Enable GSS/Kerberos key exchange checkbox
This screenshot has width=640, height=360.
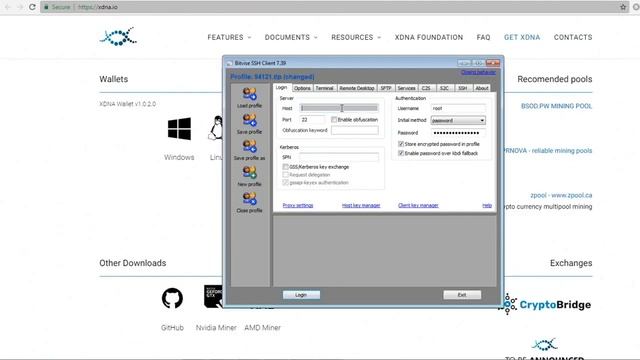coord(286,167)
